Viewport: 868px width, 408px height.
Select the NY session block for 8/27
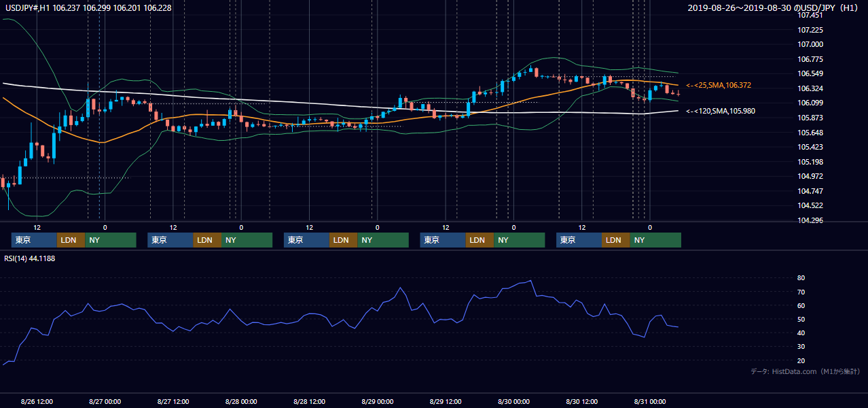[247, 240]
